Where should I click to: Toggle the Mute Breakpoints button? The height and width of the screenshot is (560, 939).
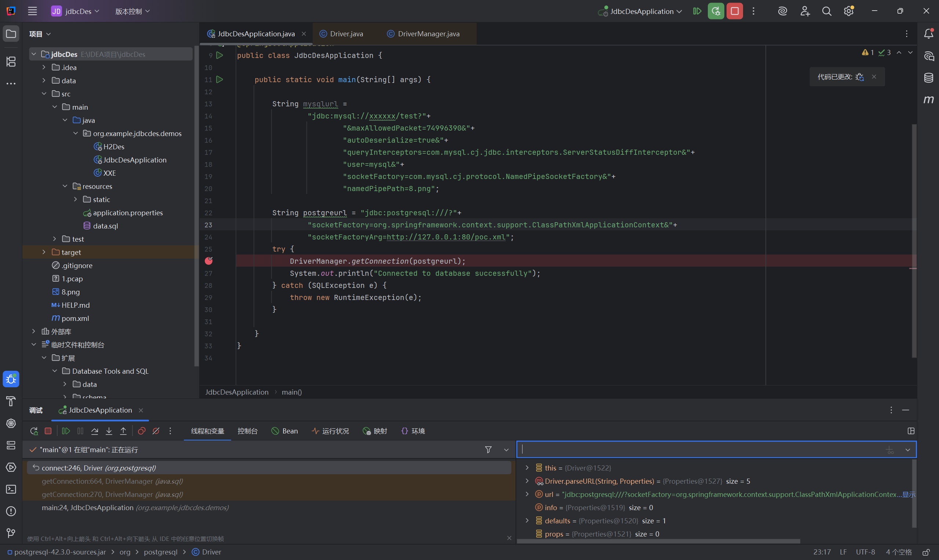click(x=156, y=431)
